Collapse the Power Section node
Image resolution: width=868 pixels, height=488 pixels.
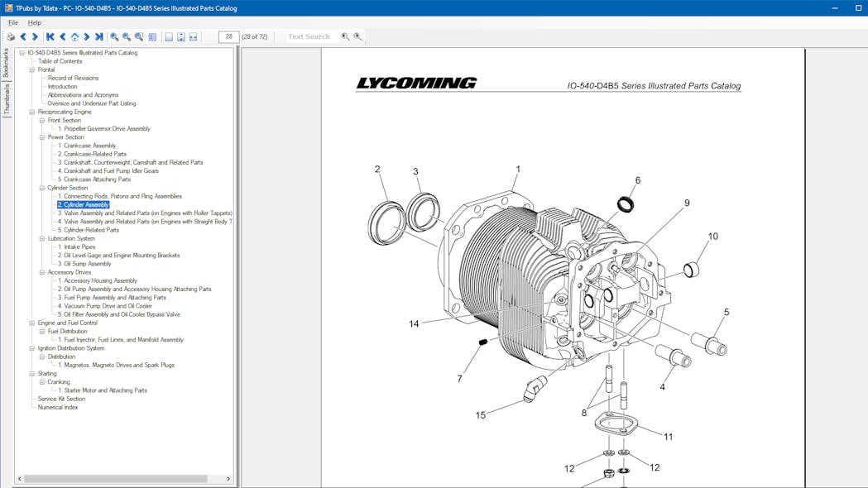pyautogui.click(x=41, y=137)
